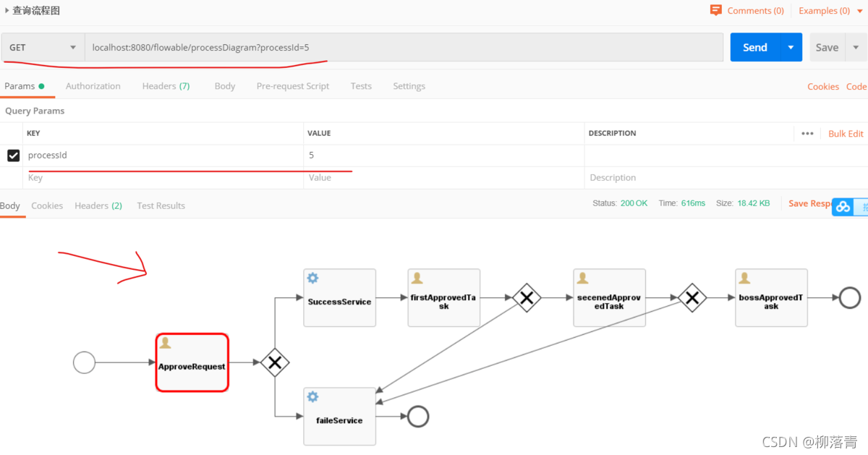Open the Save dropdown arrow
Screen dimensions: 868x455
point(856,47)
